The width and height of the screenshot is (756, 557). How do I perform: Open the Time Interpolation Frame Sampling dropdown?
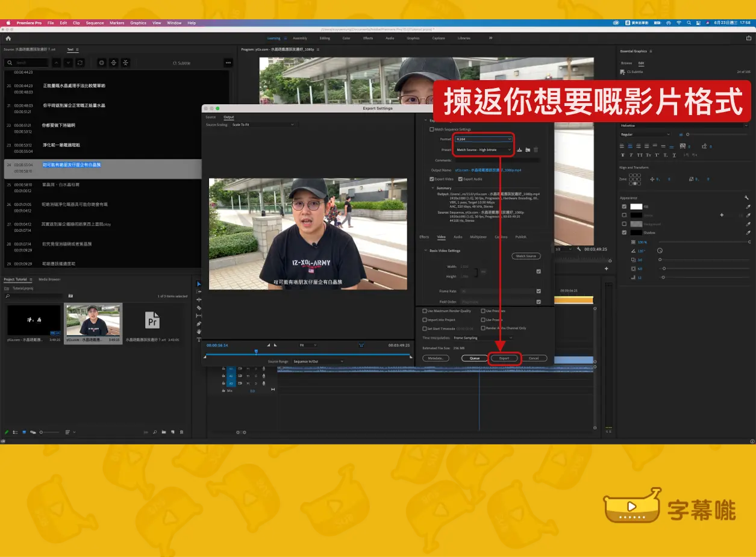(483, 338)
